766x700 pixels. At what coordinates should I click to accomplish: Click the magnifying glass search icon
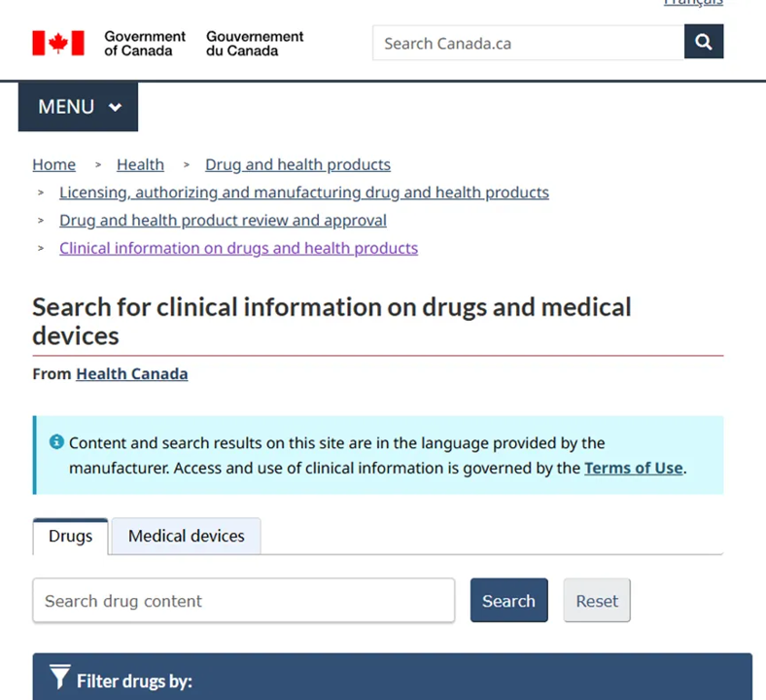click(x=704, y=42)
